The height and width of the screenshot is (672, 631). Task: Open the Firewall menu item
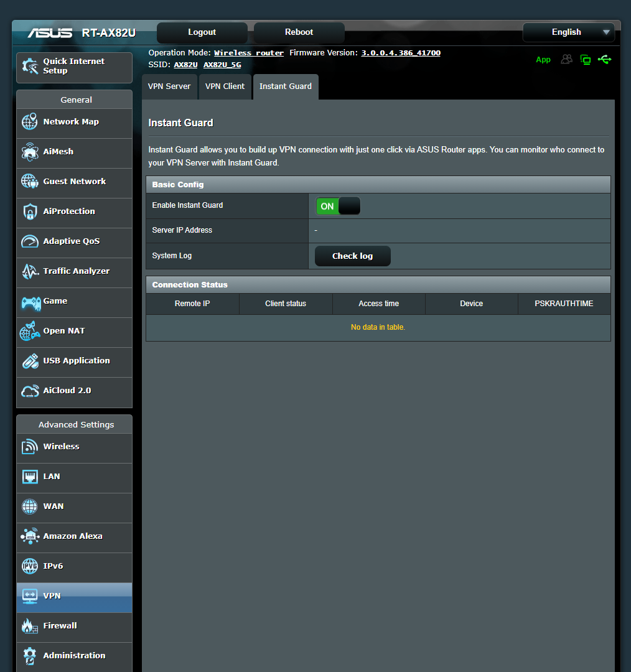click(74, 627)
